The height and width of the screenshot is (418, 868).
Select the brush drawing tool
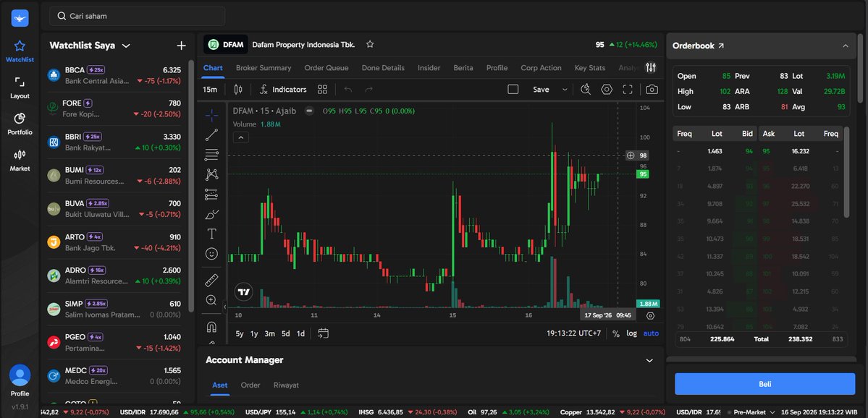tap(211, 214)
